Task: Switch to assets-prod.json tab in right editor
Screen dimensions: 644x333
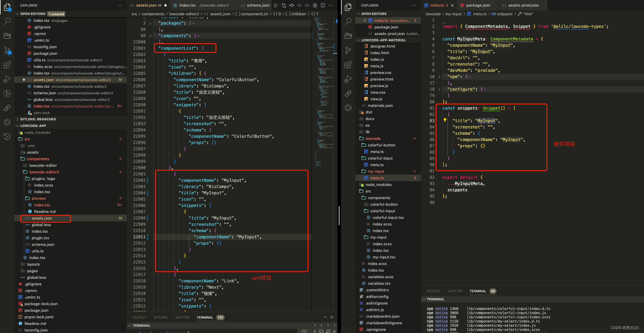Action: pyautogui.click(x=523, y=5)
